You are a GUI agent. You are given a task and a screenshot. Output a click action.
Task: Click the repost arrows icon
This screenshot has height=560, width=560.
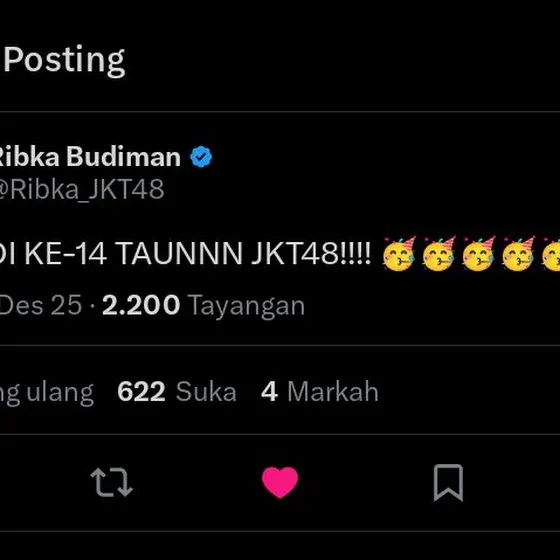[111, 482]
